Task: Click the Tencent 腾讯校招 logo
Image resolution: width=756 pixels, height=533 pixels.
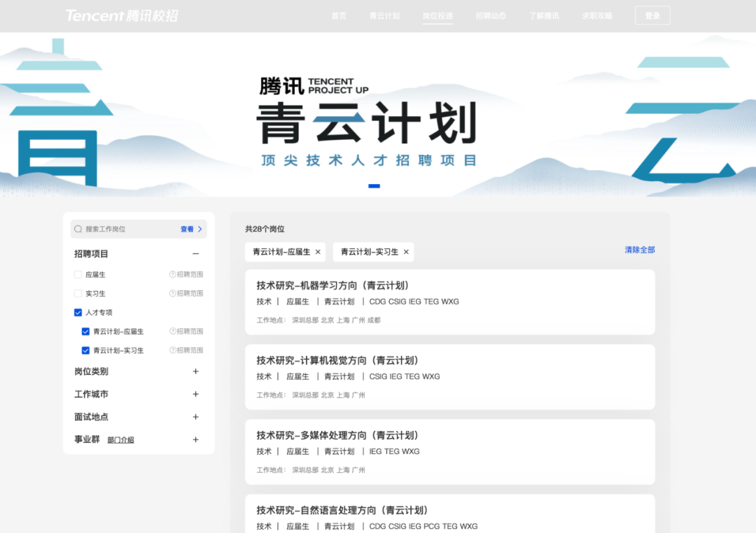Action: pos(122,16)
